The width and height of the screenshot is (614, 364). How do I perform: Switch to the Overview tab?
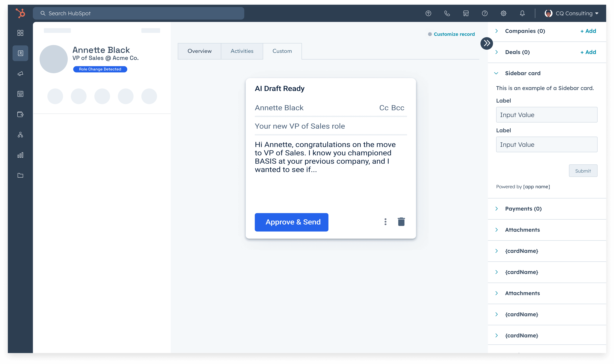pos(199,51)
